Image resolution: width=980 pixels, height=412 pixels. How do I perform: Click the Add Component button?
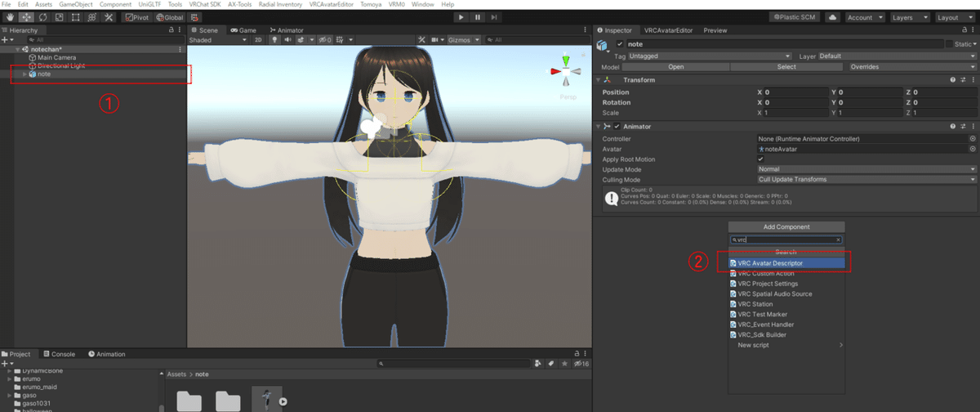pyautogui.click(x=786, y=226)
